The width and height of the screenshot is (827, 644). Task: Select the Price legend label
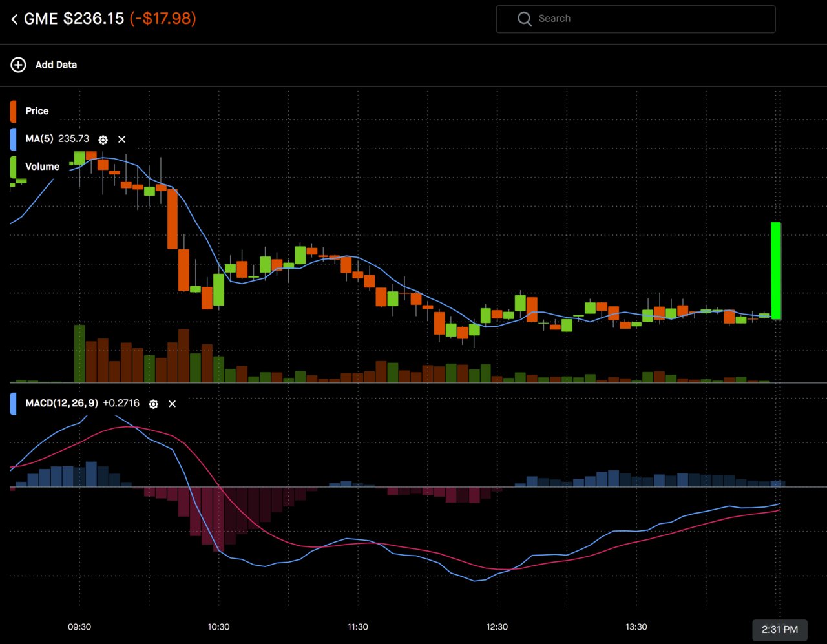[x=37, y=111]
